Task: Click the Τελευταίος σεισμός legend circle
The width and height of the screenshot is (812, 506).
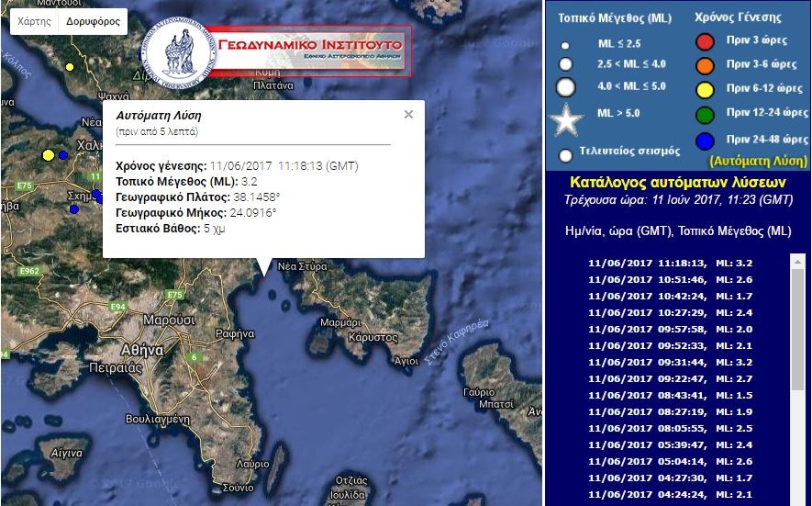Action: tap(566, 155)
